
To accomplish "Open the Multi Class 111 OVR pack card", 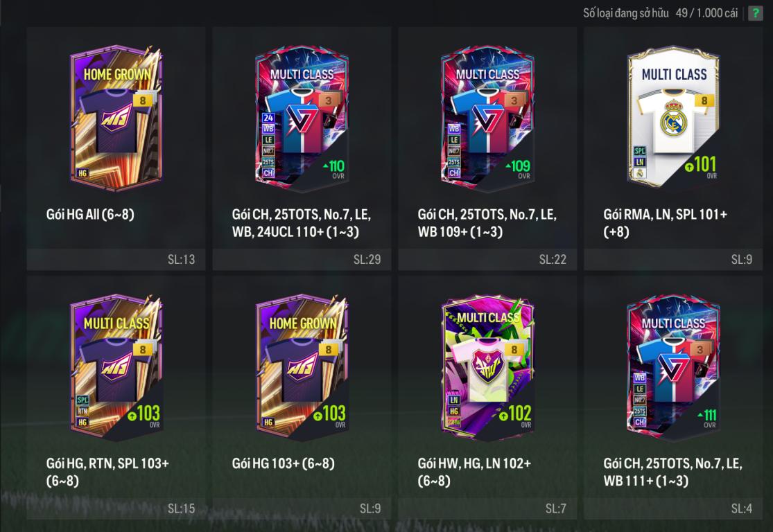I will tap(673, 367).
